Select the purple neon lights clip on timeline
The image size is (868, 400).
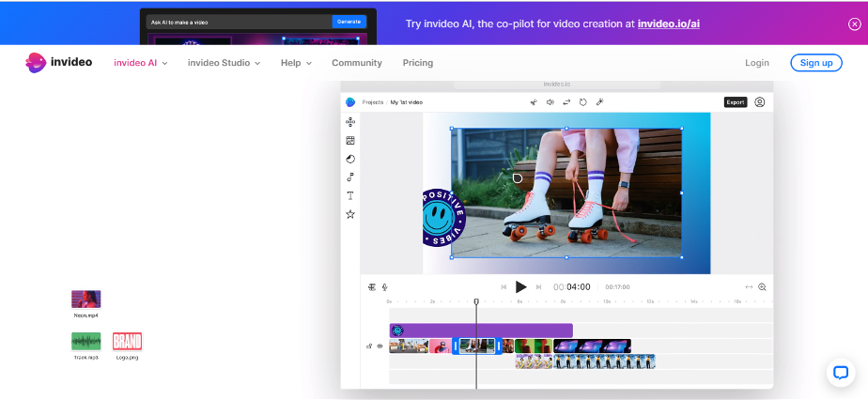593,346
